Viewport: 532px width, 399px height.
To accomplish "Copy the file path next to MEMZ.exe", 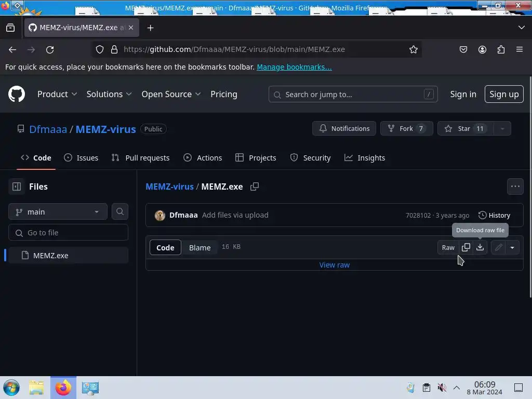I will coord(255,187).
